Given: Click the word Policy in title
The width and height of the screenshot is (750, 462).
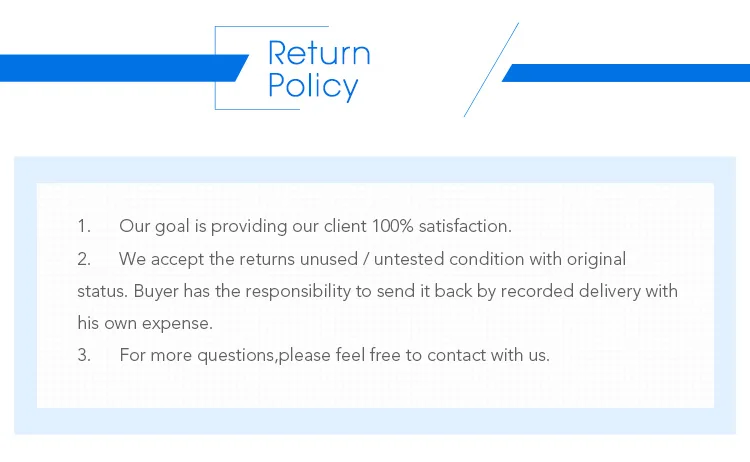Looking at the screenshot, I should [x=313, y=86].
